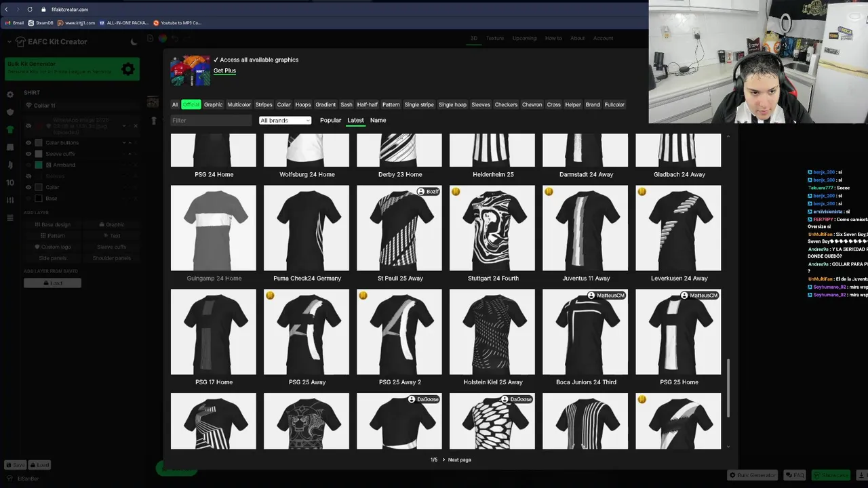The height and width of the screenshot is (488, 868).
Task: Click EAFC Kit Creator shirt logo
Action: tap(20, 42)
